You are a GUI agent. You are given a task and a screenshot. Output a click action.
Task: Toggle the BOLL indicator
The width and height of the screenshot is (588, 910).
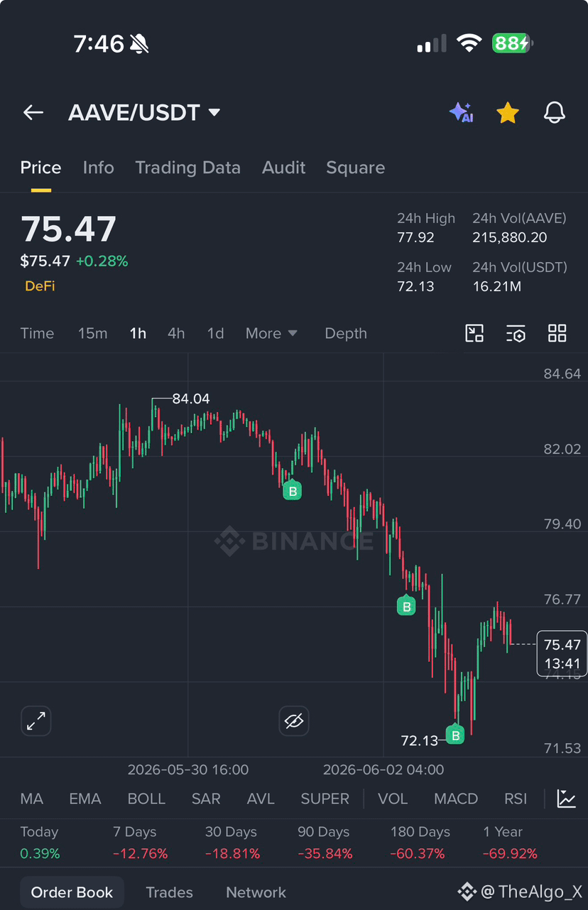coord(146,798)
